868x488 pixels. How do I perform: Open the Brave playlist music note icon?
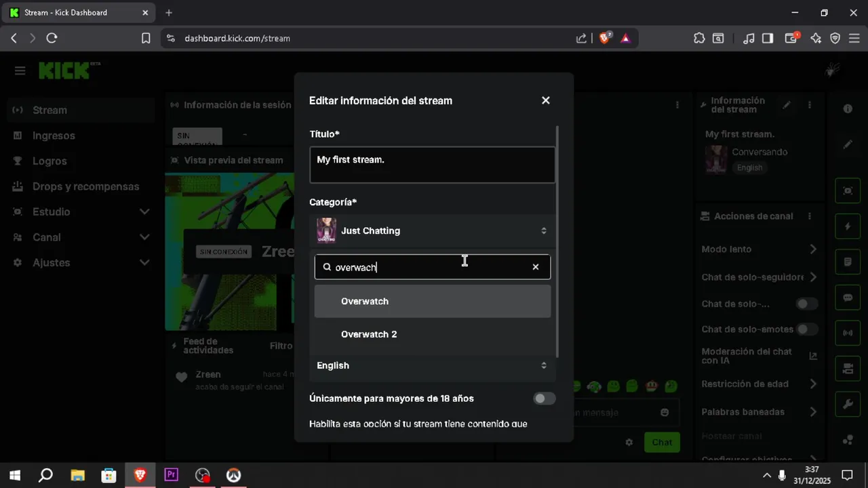(749, 39)
